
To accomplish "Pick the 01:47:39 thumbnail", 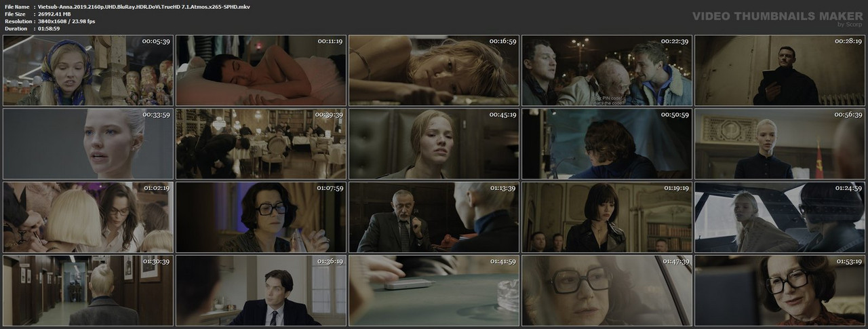I will click(607, 290).
